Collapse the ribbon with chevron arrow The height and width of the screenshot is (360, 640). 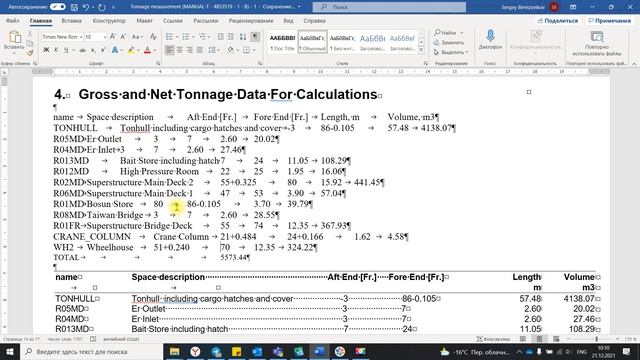click(634, 64)
